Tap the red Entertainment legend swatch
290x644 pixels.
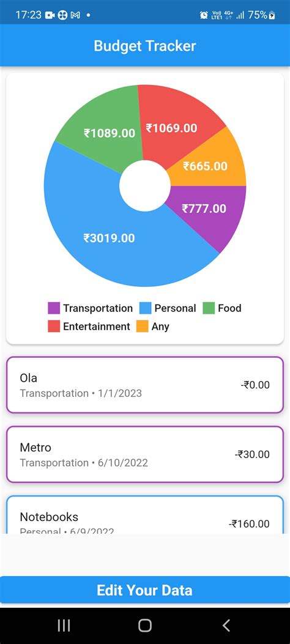pos(54,327)
